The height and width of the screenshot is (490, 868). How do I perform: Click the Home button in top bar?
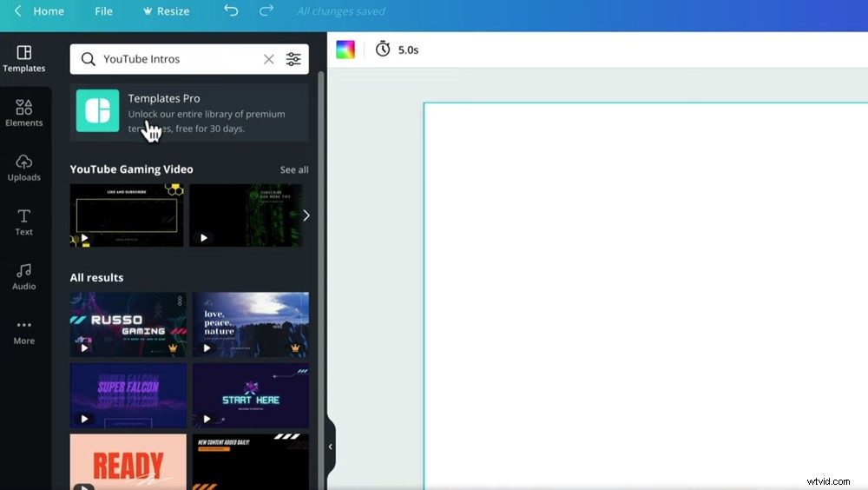coord(48,11)
